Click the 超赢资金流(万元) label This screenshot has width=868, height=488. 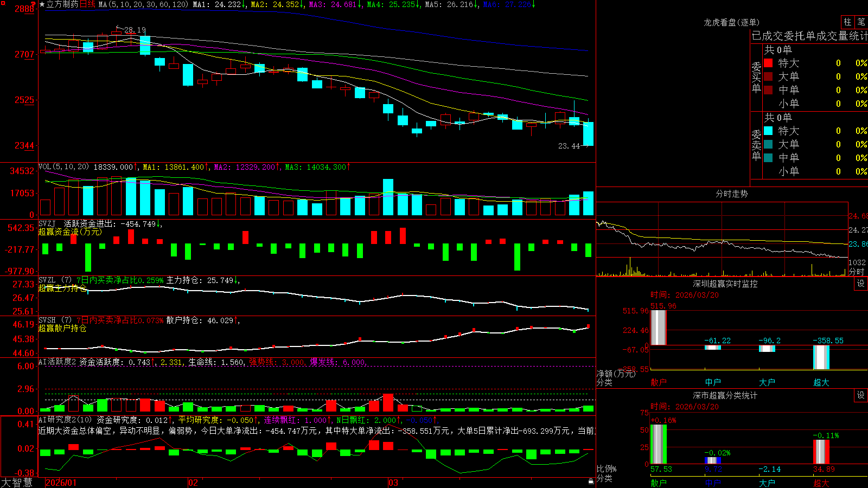coord(70,232)
